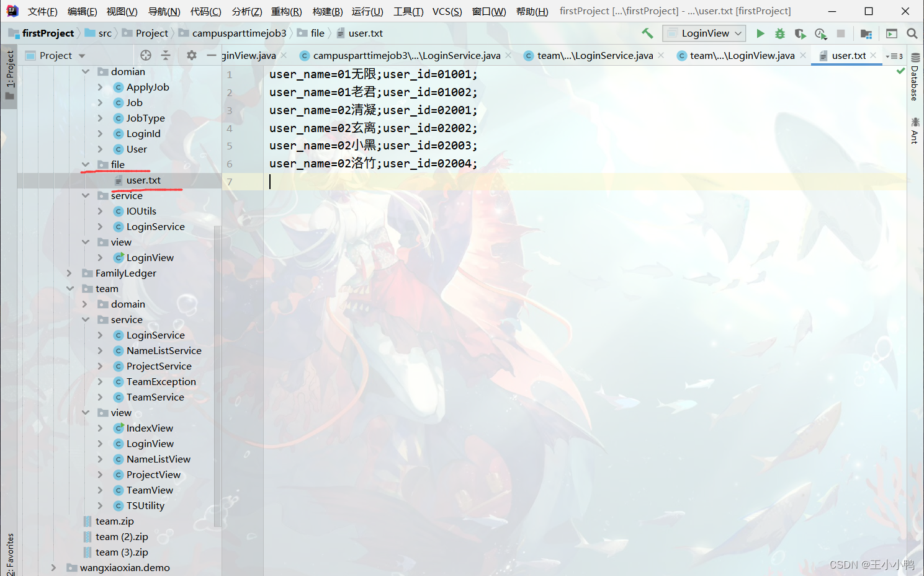Viewport: 924px width, 576px height.
Task: Select TSUtility in tree
Action: [145, 506]
